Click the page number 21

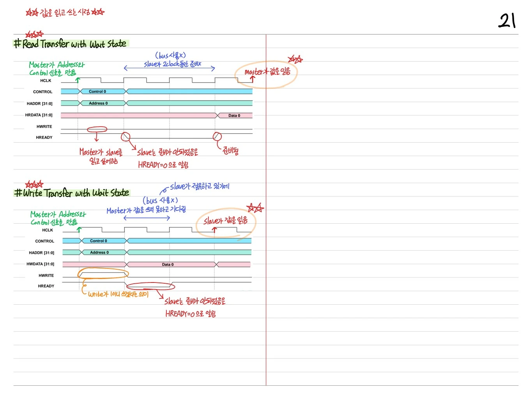[x=507, y=20]
